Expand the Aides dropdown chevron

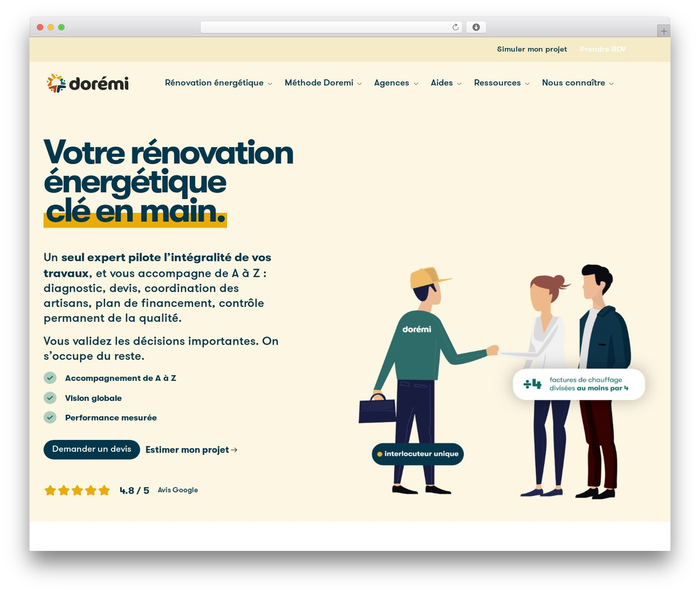[x=459, y=84]
